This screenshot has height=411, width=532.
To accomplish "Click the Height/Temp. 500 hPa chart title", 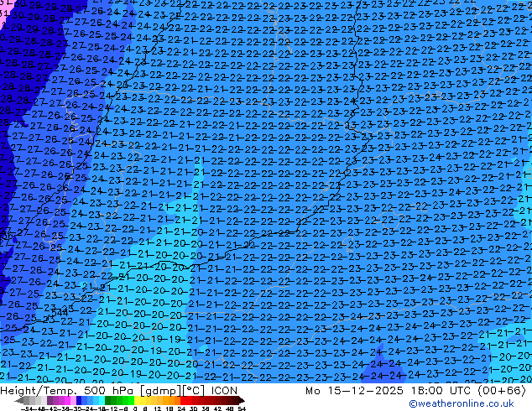I will click(67, 391).
